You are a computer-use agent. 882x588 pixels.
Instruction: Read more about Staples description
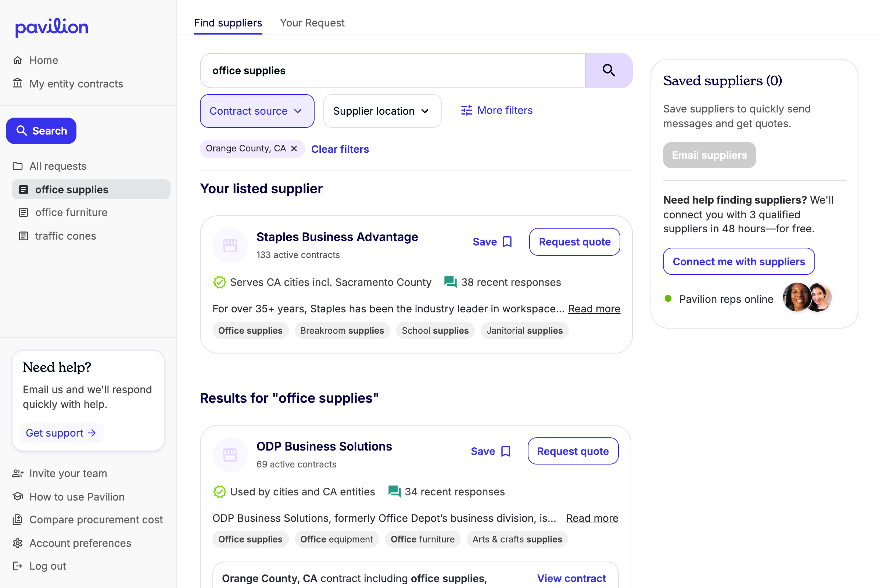click(x=594, y=309)
